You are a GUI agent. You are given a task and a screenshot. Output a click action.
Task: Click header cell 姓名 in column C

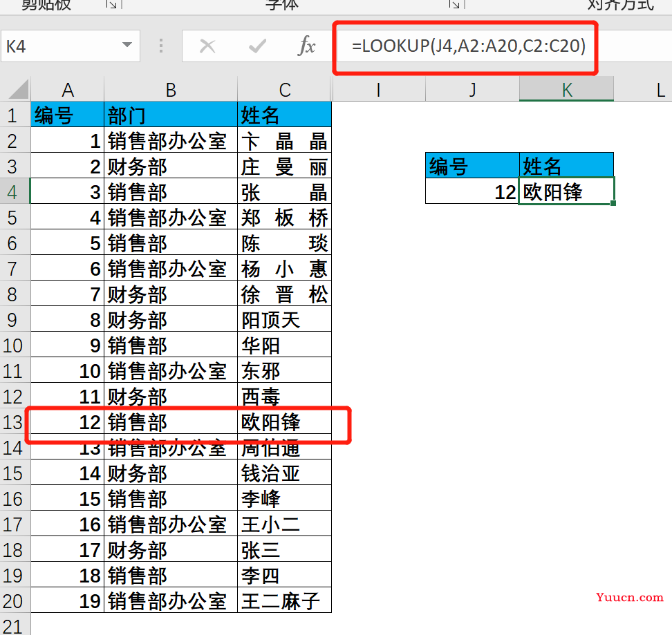pyautogui.click(x=285, y=115)
